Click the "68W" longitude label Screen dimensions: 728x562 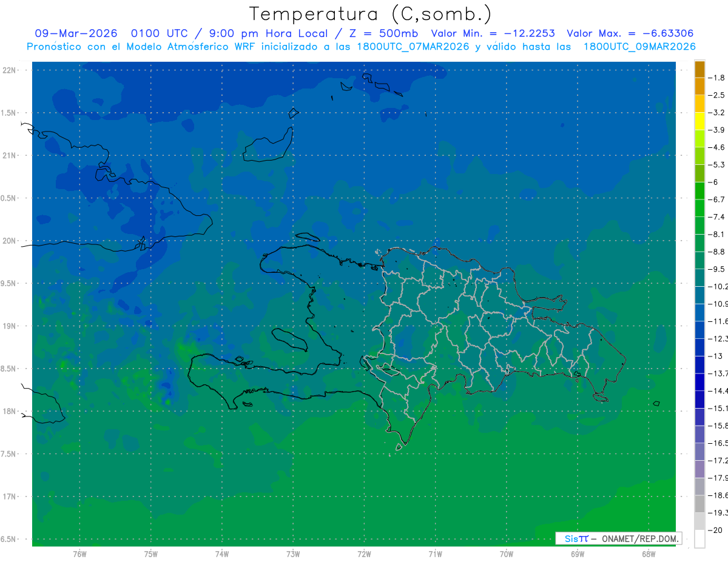point(648,554)
